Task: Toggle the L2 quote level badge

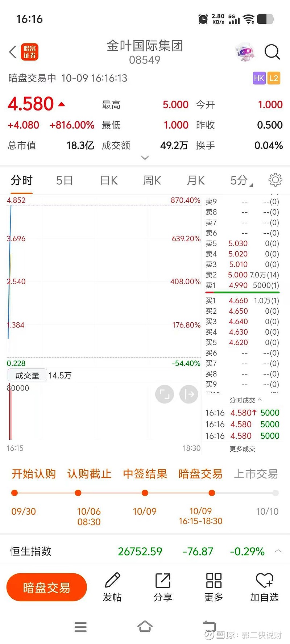Action: (x=274, y=78)
